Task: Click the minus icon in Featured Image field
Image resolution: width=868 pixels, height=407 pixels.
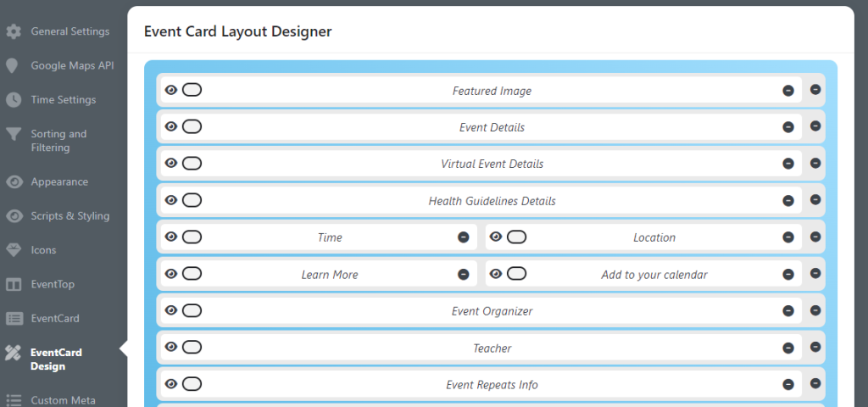Action: pos(788,91)
